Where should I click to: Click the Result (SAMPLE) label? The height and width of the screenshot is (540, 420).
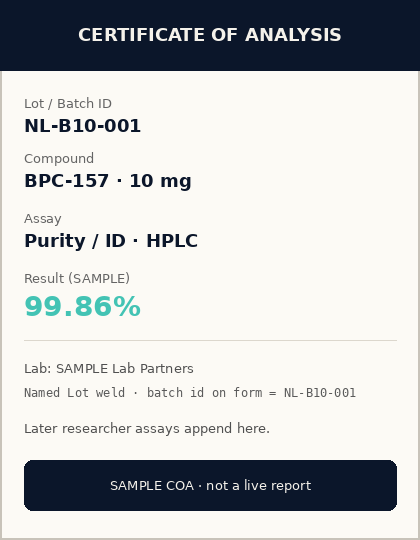[77, 278]
